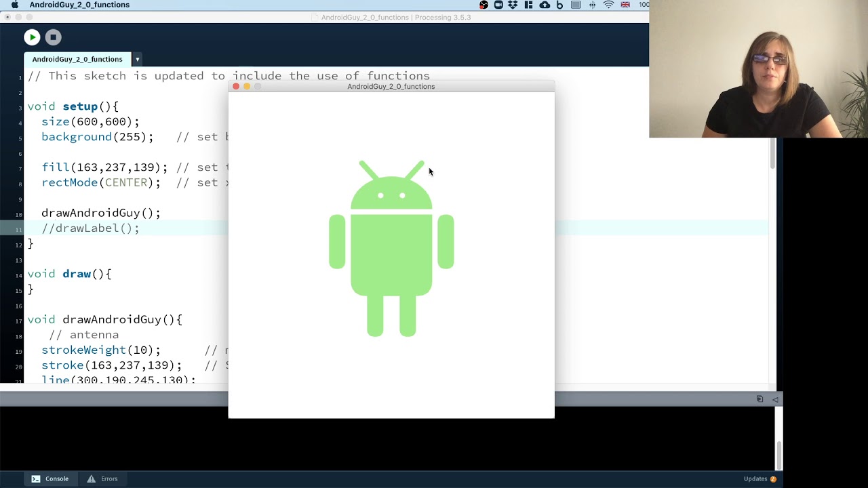Click the letter b menu bar icon
The height and width of the screenshot is (488, 868).
(559, 5)
